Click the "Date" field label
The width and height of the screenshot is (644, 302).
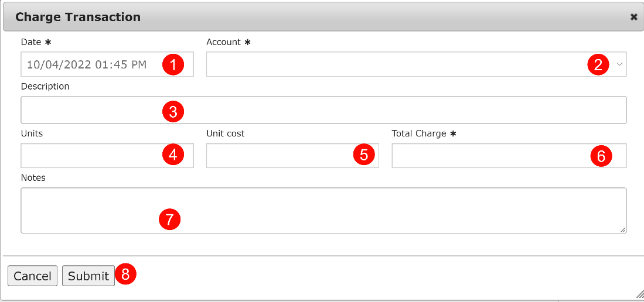(30, 42)
